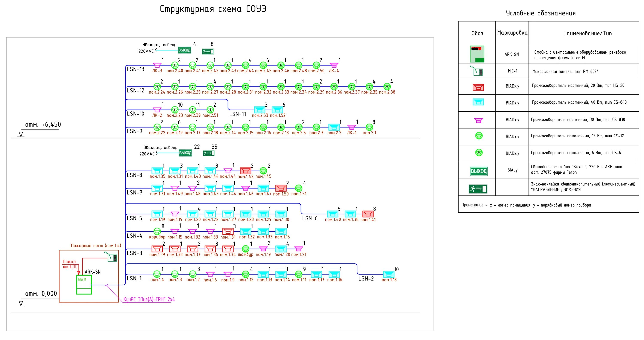The height and width of the screenshot is (340, 644).
Task: Click the 'BIALy' marking cell in legend
Action: coord(512,170)
